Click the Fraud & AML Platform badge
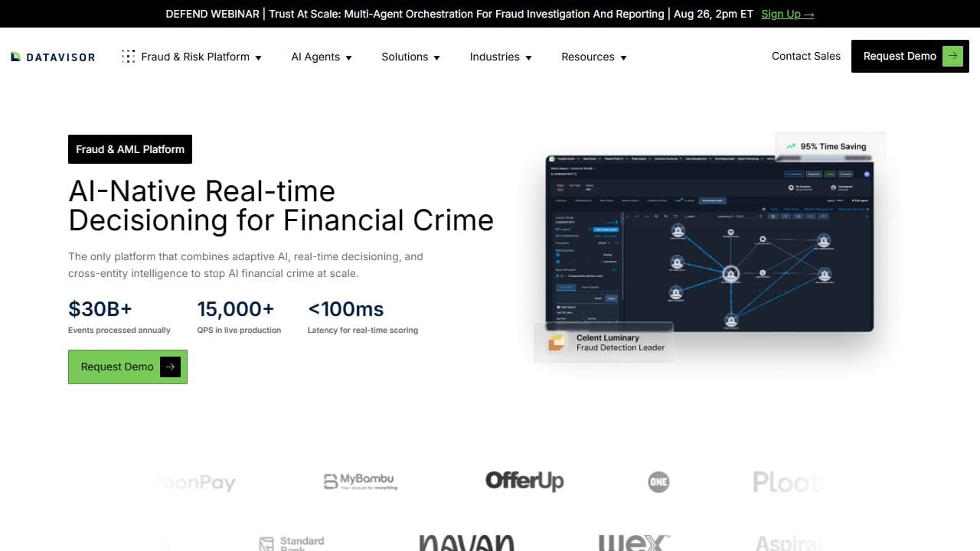The image size is (980, 551). click(130, 149)
